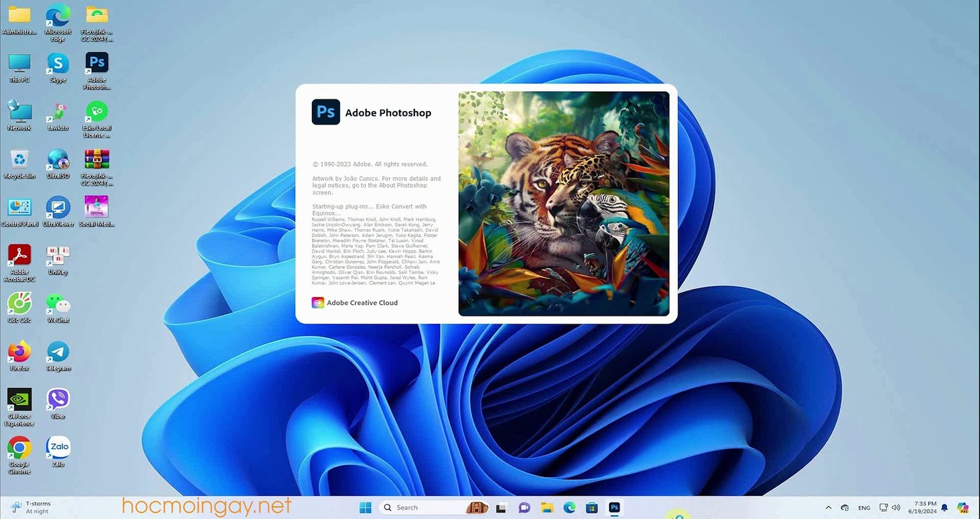Open Task View on the taskbar
Viewport: 980px width, 519px height.
501,507
